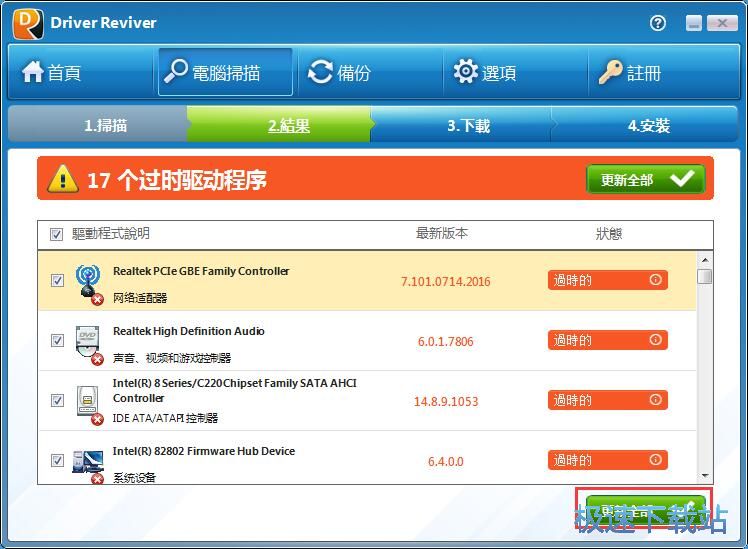The width and height of the screenshot is (748, 549).
Task: Go to the 首頁 home tab
Action: (81, 73)
